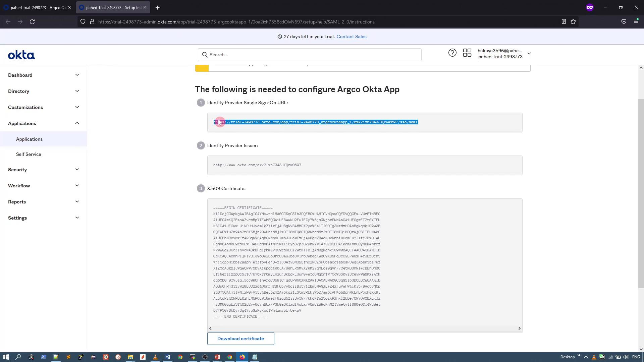Expand the Dashboard menu section
Image resolution: width=644 pixels, height=362 pixels.
click(x=43, y=75)
